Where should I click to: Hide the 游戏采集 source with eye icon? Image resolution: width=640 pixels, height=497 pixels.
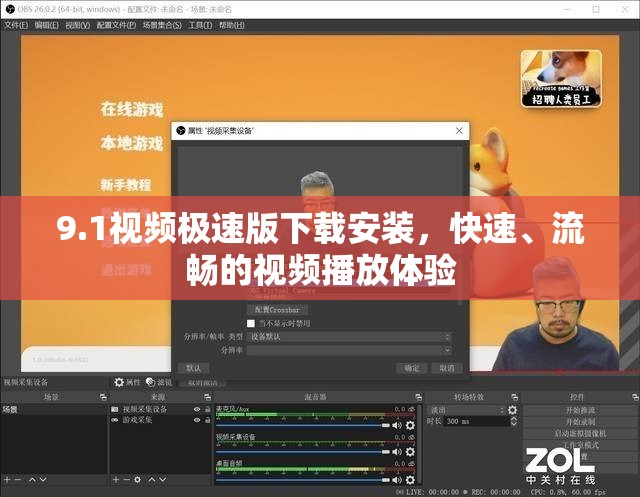pos(197,420)
